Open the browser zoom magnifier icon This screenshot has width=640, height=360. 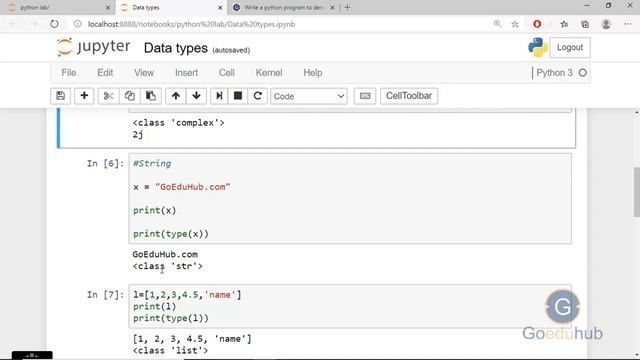click(497, 24)
